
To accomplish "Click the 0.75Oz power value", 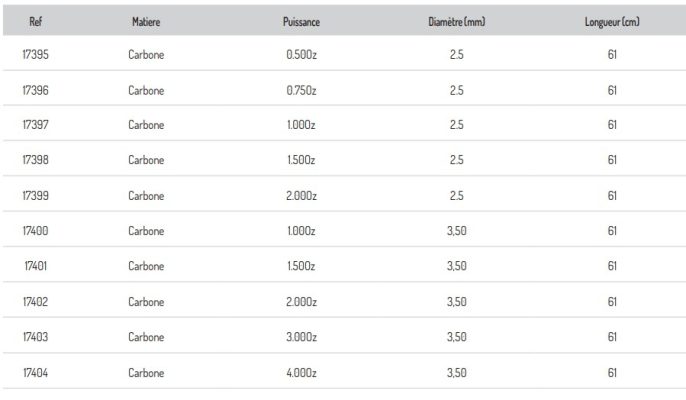I will [x=301, y=90].
